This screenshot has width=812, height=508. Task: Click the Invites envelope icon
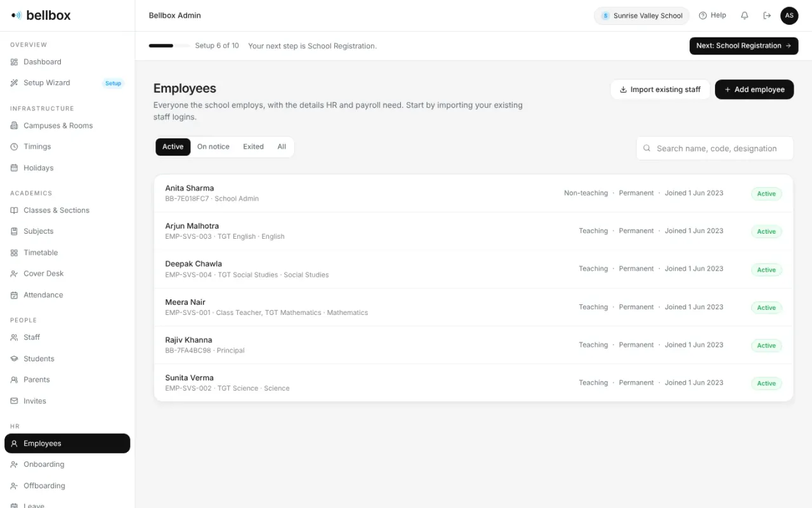(14, 401)
